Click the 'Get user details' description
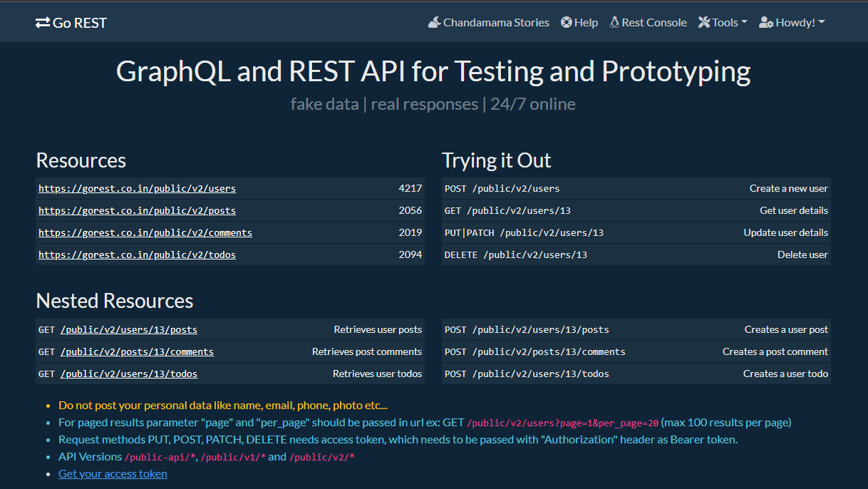The height and width of the screenshot is (489, 868). [794, 211]
